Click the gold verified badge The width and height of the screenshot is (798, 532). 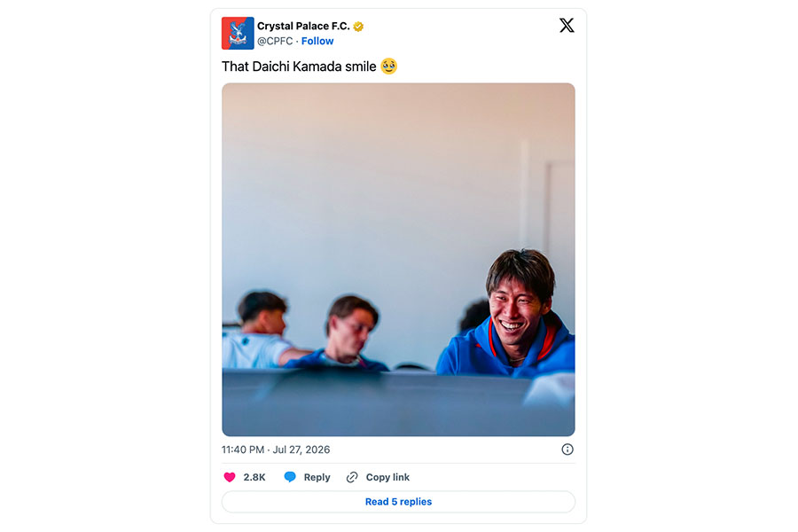358,27
